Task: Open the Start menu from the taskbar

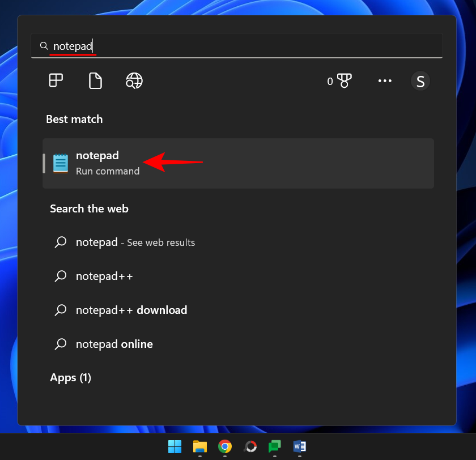Action: coord(175,447)
